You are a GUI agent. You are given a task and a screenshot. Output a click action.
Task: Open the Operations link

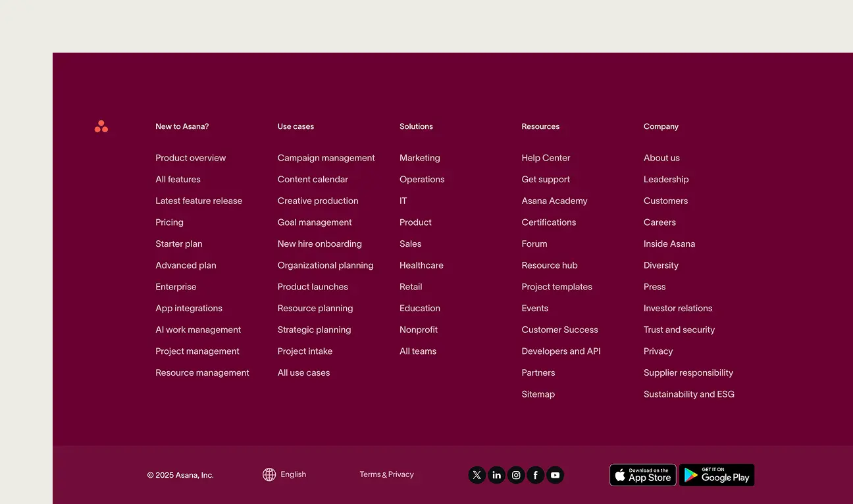(x=422, y=180)
